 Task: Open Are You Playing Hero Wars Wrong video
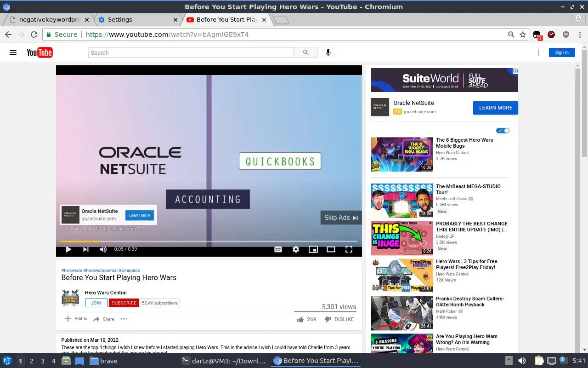coord(467,339)
